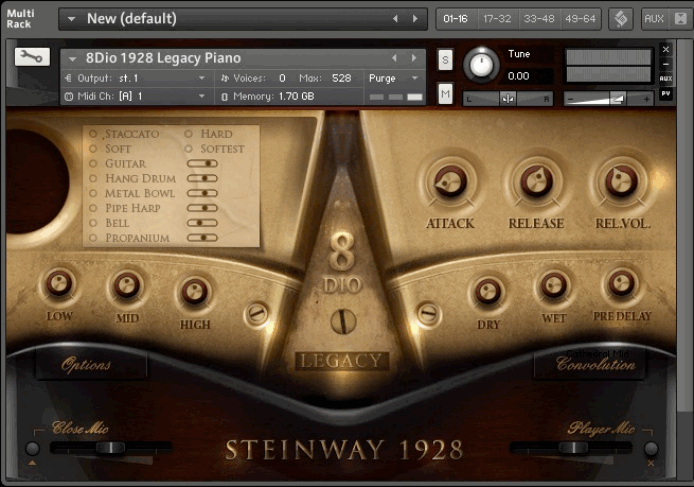
Task: Click the Low EQ knob
Action: 59,283
